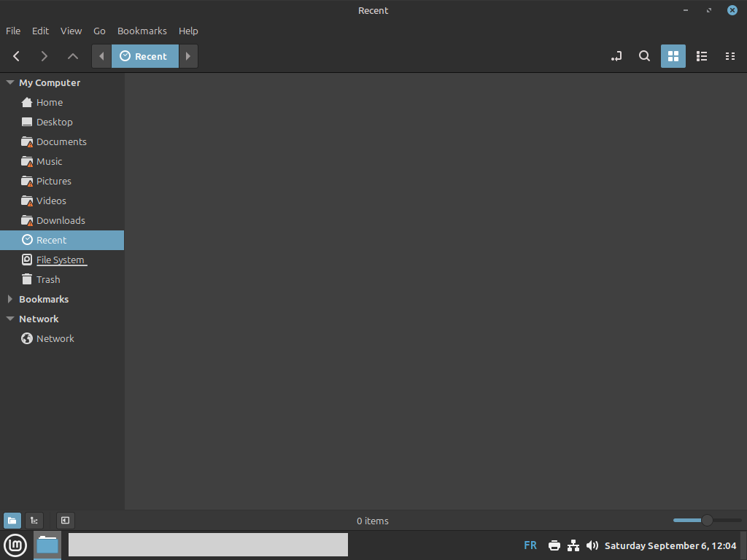
Task: Collapse the My Computer section
Action: [x=10, y=83]
